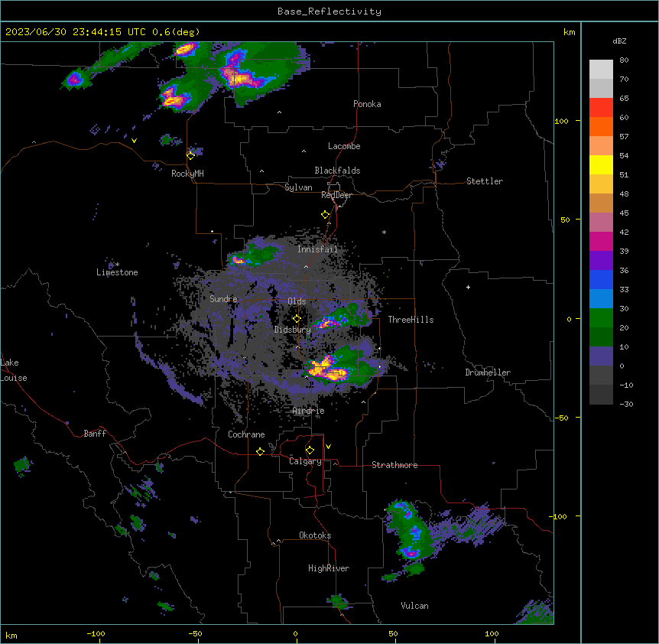Image resolution: width=659 pixels, height=644 pixels.
Task: Click the Vulcan town label
Action: (x=414, y=606)
